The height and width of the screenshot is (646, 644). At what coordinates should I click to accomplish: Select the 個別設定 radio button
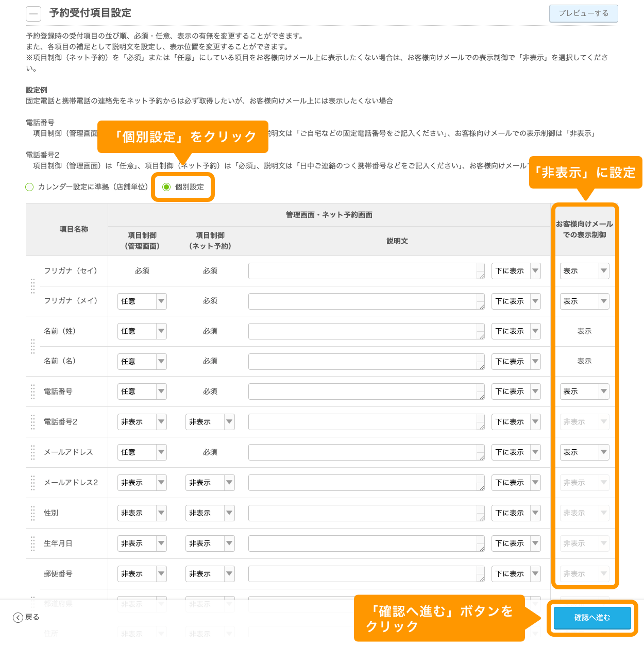[166, 187]
